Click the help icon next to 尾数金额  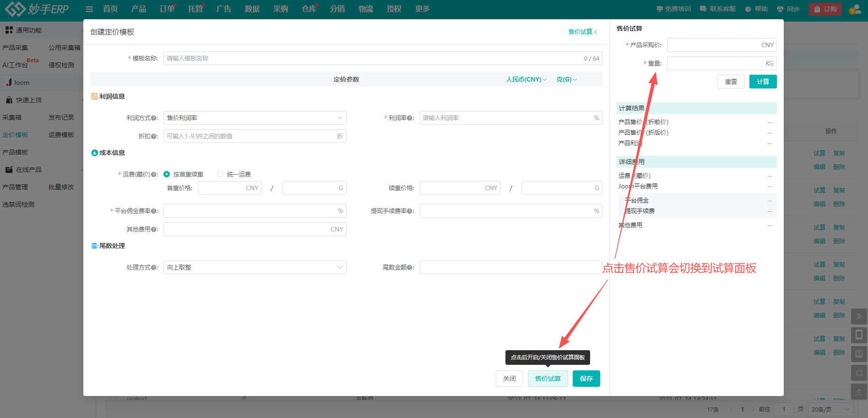[410, 268]
